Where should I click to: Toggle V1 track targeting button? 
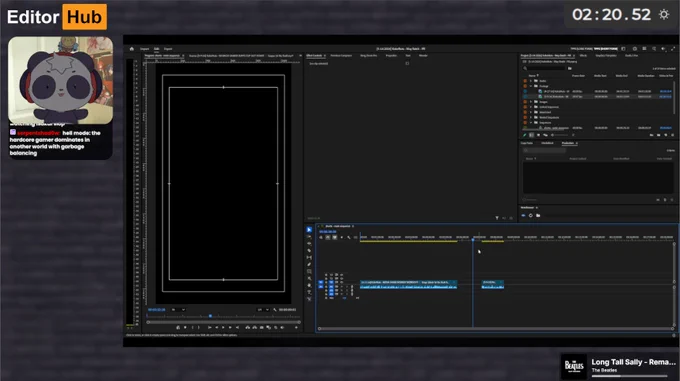point(331,282)
